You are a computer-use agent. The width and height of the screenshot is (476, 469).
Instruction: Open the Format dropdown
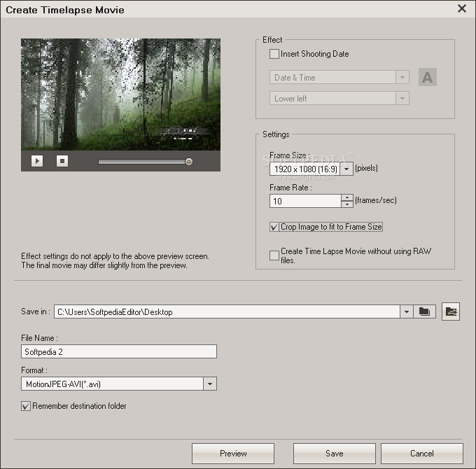coord(210,384)
